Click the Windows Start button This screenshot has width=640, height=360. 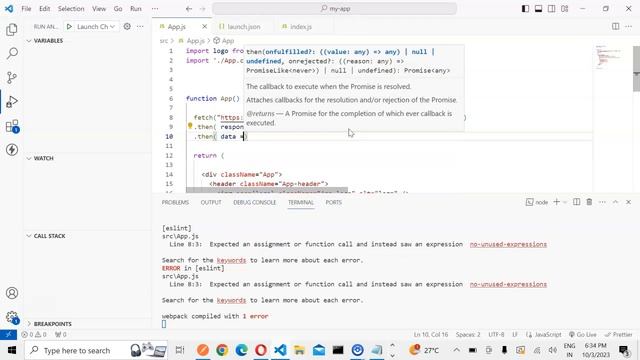point(11,350)
